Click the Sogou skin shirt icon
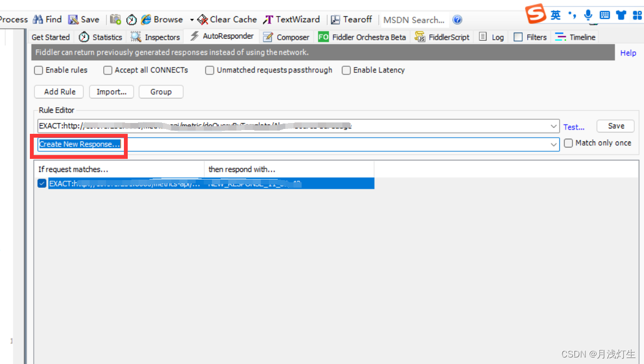Viewport: 644px width, 364px height. click(x=621, y=15)
